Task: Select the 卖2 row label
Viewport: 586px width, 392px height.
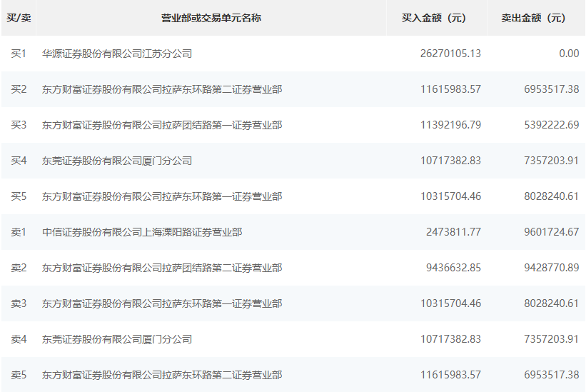Action: point(19,268)
